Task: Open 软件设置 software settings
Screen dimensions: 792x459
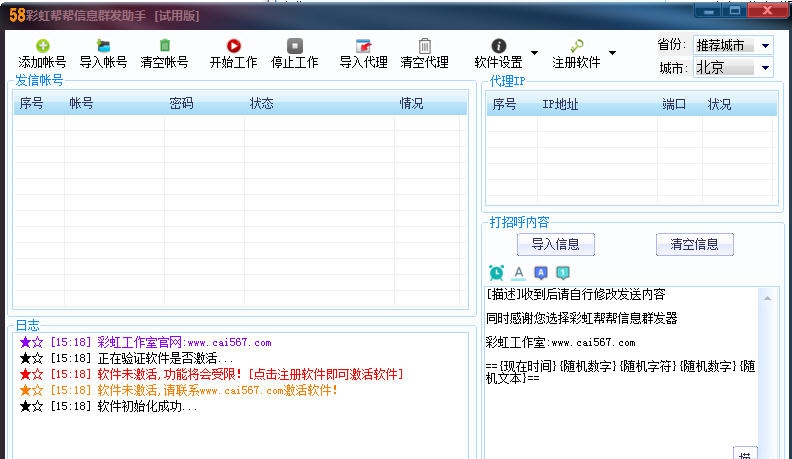Action: (x=499, y=54)
